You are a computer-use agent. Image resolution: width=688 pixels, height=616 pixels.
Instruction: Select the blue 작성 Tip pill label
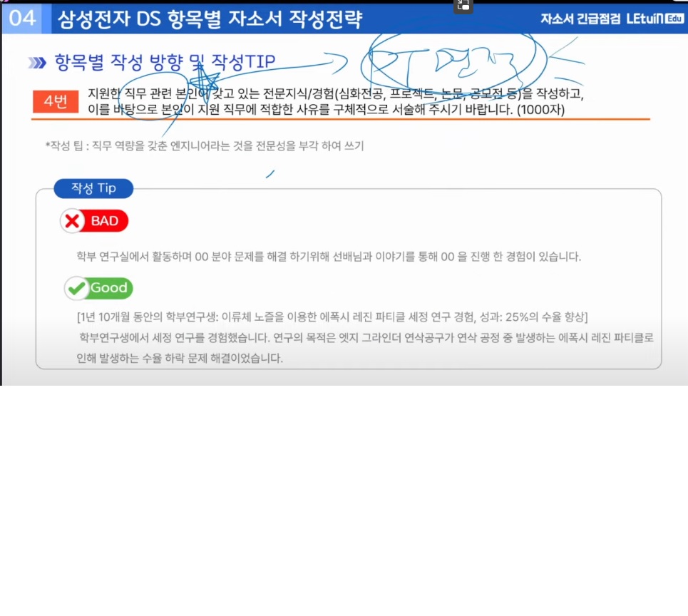coord(93,188)
